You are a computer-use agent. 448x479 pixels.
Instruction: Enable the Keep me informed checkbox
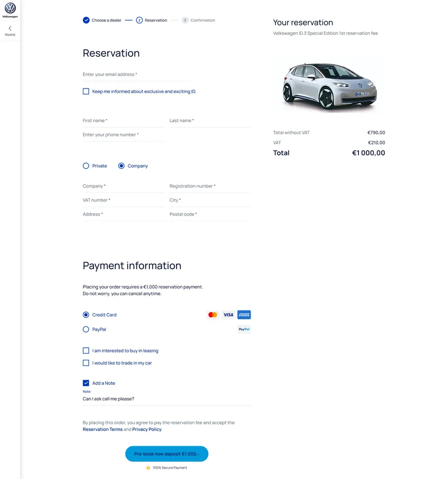[x=86, y=91]
